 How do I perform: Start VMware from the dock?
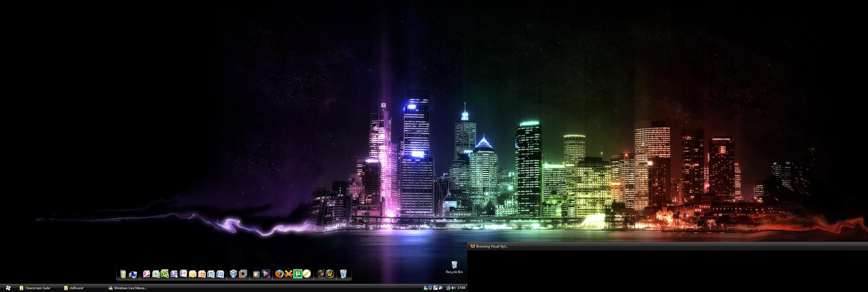pos(243,274)
